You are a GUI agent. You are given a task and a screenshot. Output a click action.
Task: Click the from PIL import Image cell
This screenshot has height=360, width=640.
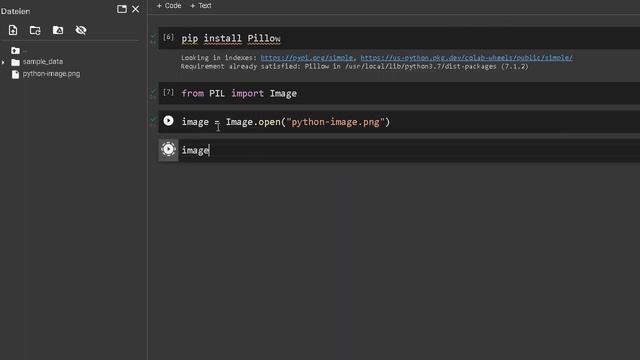(x=399, y=93)
